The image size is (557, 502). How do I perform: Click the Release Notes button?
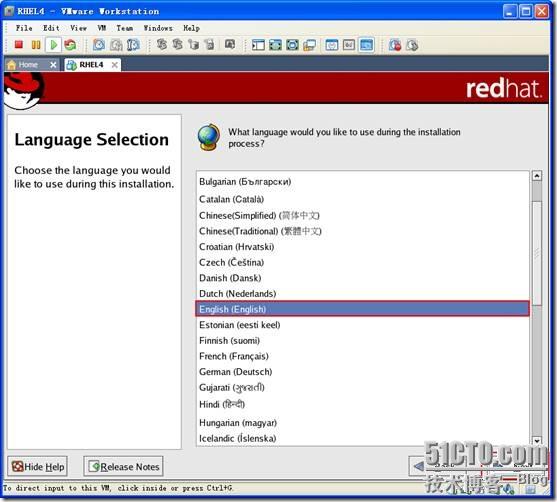pos(123,466)
